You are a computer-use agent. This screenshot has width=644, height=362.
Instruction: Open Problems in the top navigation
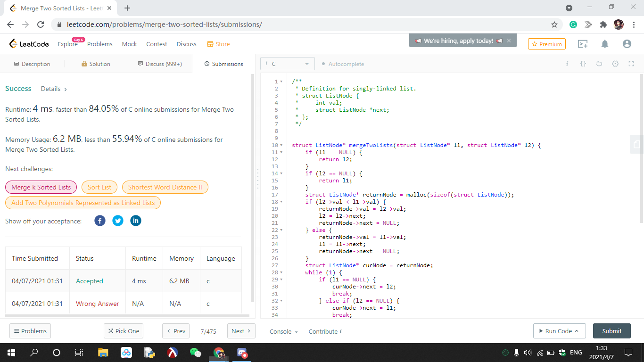[x=100, y=44]
